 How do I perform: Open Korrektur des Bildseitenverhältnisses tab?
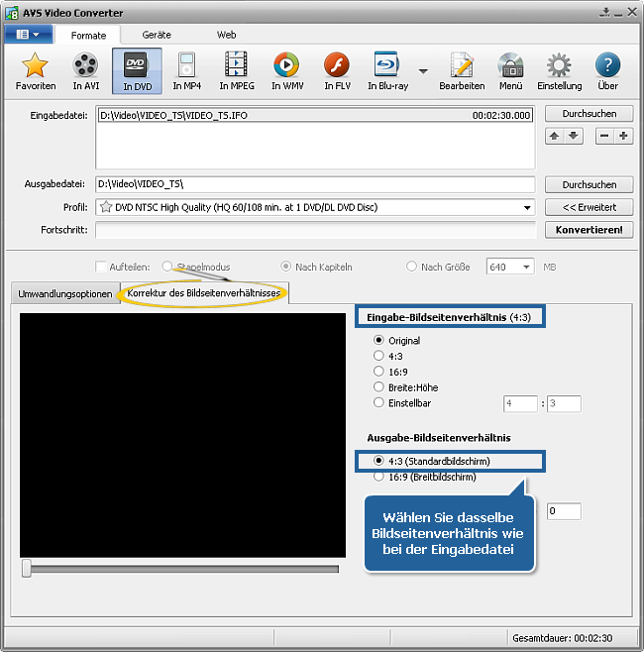pos(204,292)
